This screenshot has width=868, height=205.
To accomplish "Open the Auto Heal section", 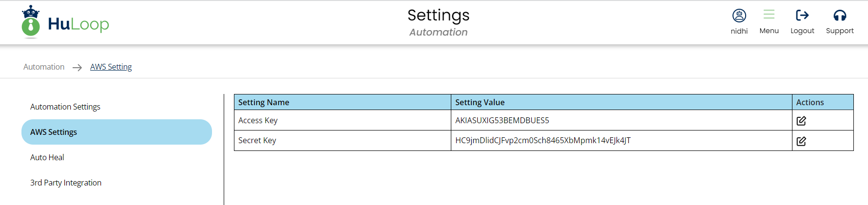I will 47,157.
